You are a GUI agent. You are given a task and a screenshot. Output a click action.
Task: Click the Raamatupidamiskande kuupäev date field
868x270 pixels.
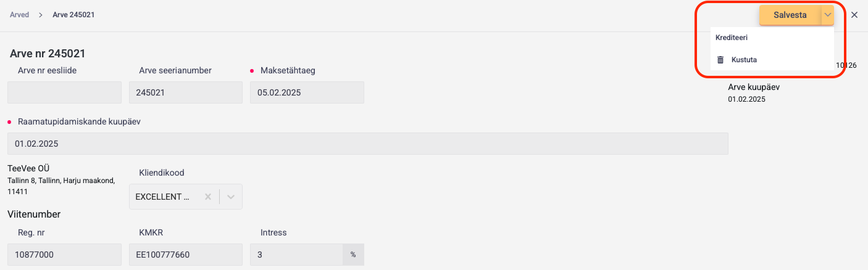(x=367, y=144)
